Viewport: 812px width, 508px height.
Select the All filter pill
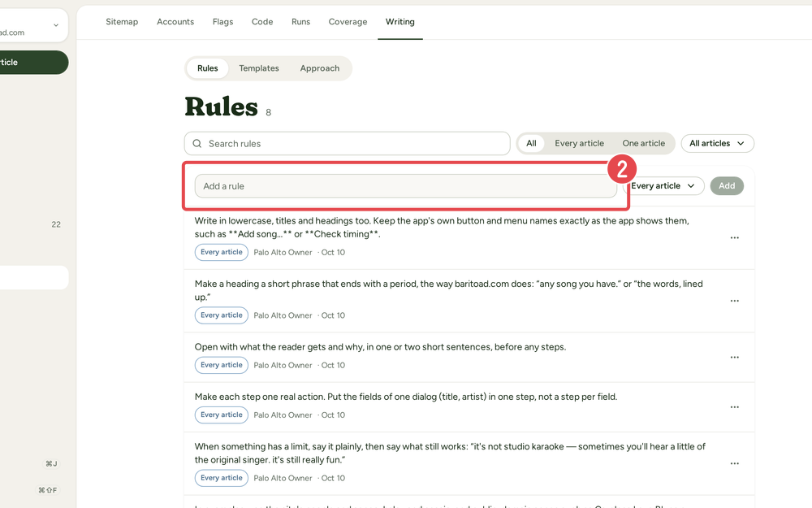click(531, 143)
